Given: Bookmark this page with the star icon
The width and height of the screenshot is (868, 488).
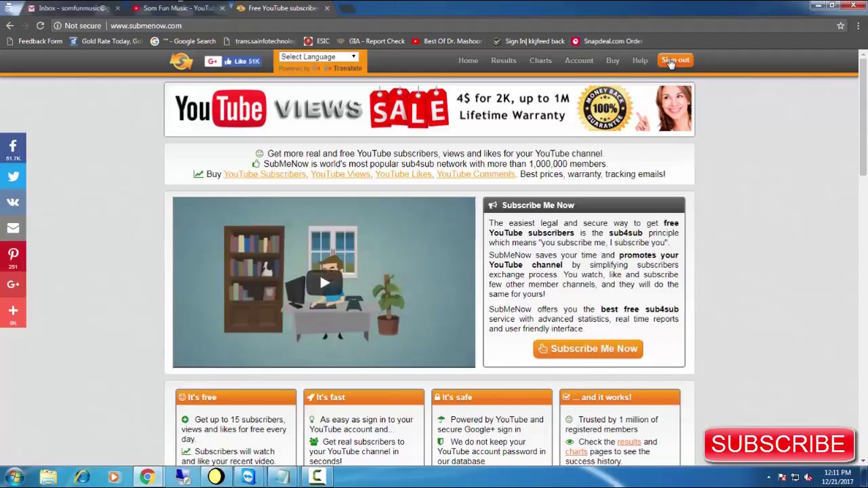Looking at the screenshot, I should (840, 26).
